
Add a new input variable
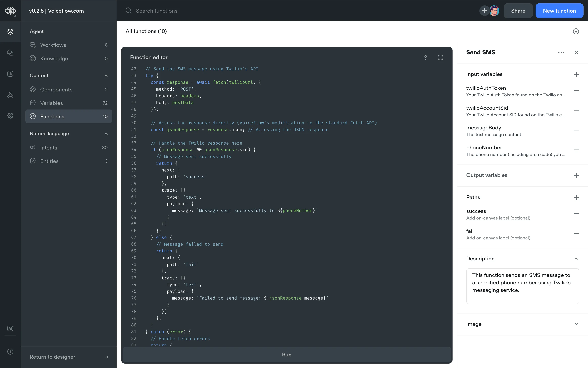pos(576,74)
